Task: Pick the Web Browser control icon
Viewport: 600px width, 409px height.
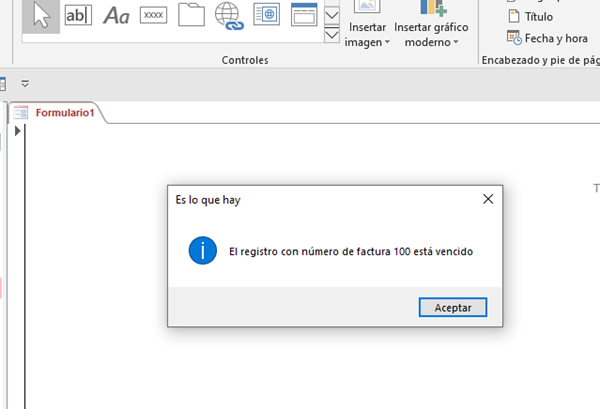Action: click(x=266, y=15)
